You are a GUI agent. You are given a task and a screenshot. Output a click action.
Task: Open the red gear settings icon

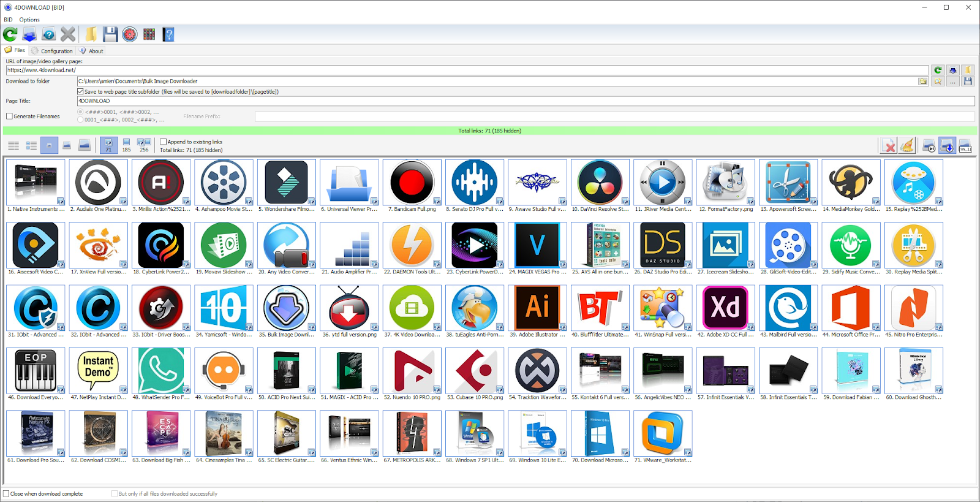click(x=130, y=34)
